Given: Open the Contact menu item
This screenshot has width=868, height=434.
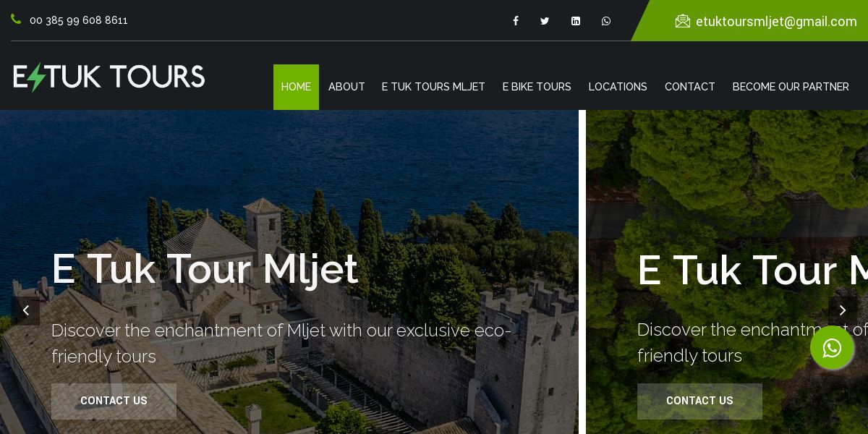Looking at the screenshot, I should click(690, 87).
